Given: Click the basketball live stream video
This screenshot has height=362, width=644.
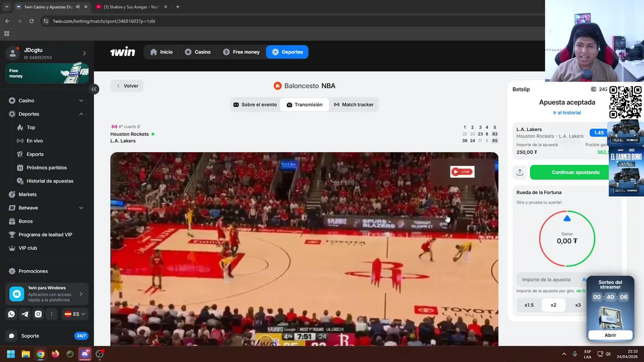Looking at the screenshot, I should point(304,249).
